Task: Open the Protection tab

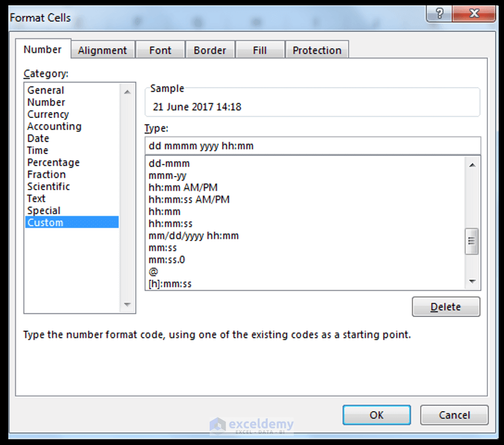Action: pyautogui.click(x=317, y=50)
